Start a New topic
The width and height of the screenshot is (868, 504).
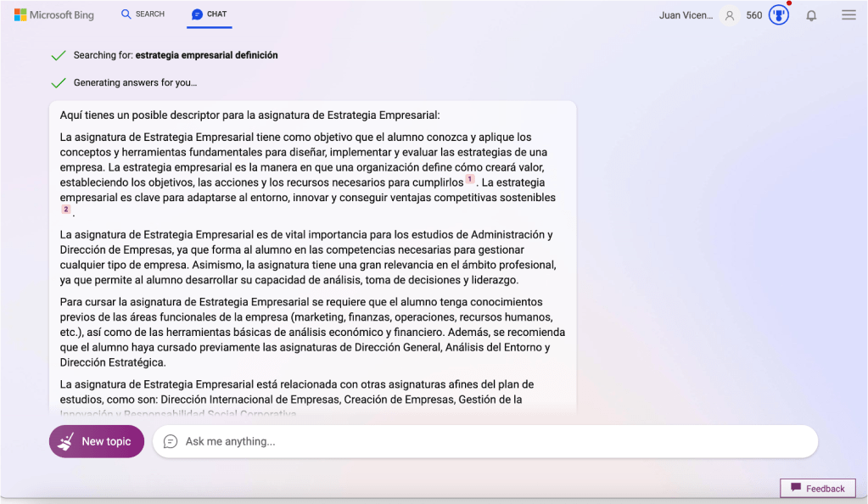[x=97, y=441]
